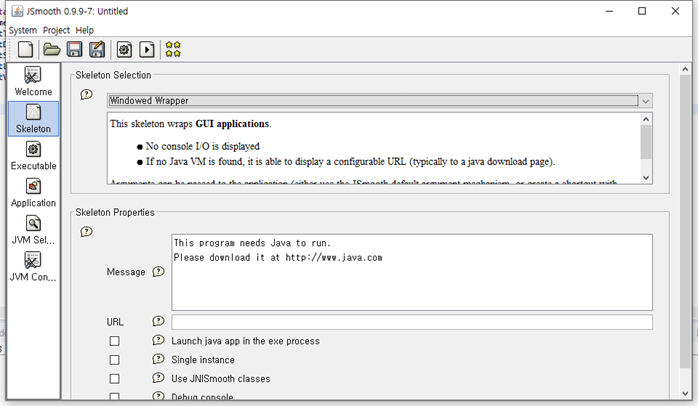This screenshot has width=698, height=406.
Task: Show help for Single instance option
Action: pos(158,359)
